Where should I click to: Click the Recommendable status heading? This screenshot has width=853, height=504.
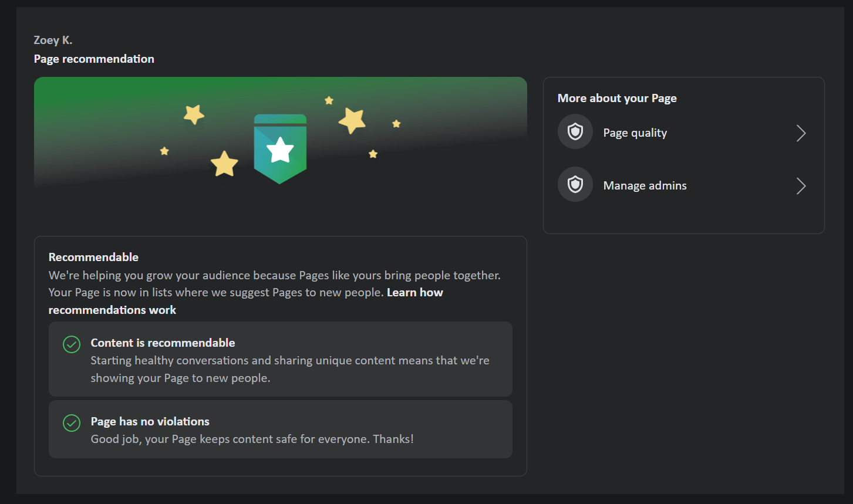(x=93, y=257)
